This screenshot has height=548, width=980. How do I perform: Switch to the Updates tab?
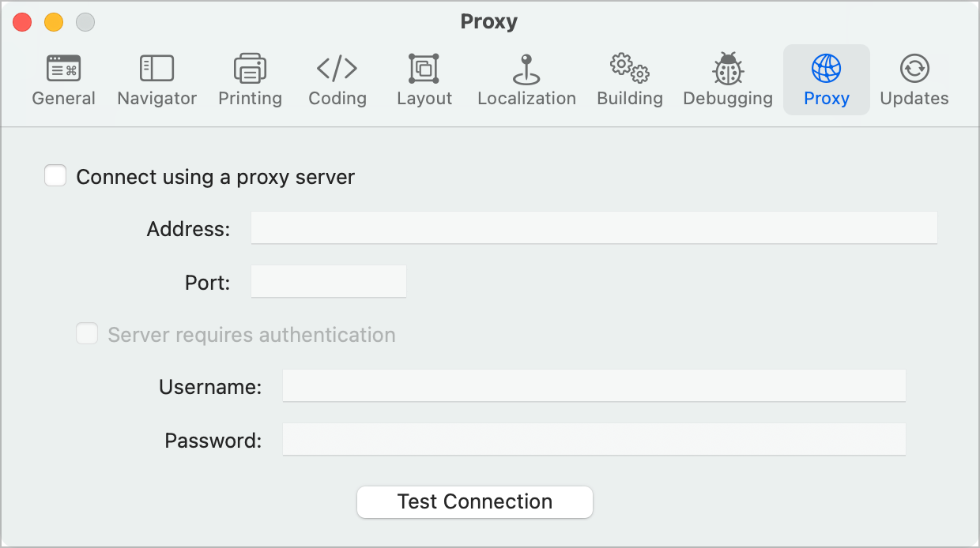(x=914, y=81)
